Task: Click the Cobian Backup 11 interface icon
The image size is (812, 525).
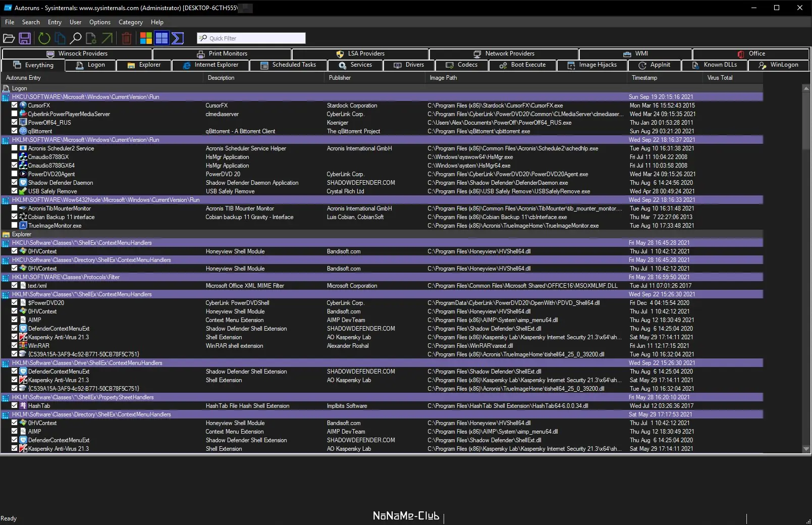Action: point(23,217)
